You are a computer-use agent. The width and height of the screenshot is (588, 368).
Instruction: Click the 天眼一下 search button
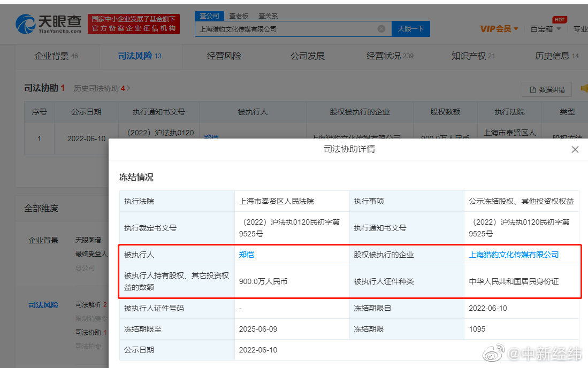tap(410, 29)
